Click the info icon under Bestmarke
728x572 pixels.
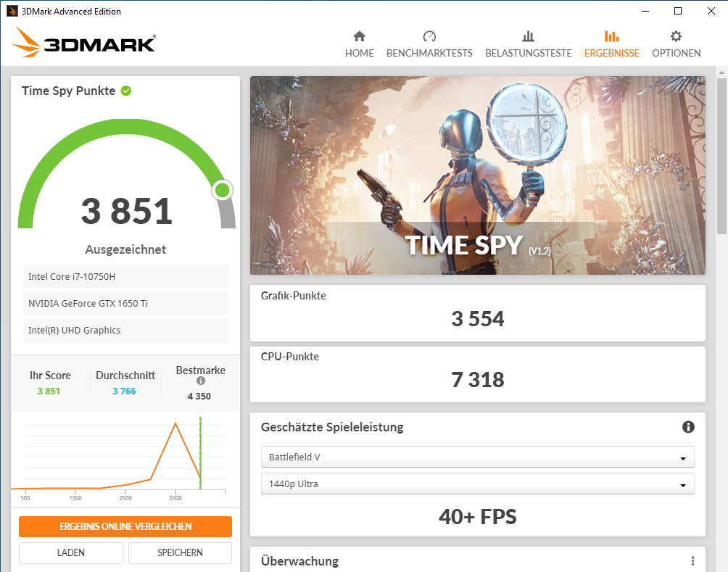(201, 381)
